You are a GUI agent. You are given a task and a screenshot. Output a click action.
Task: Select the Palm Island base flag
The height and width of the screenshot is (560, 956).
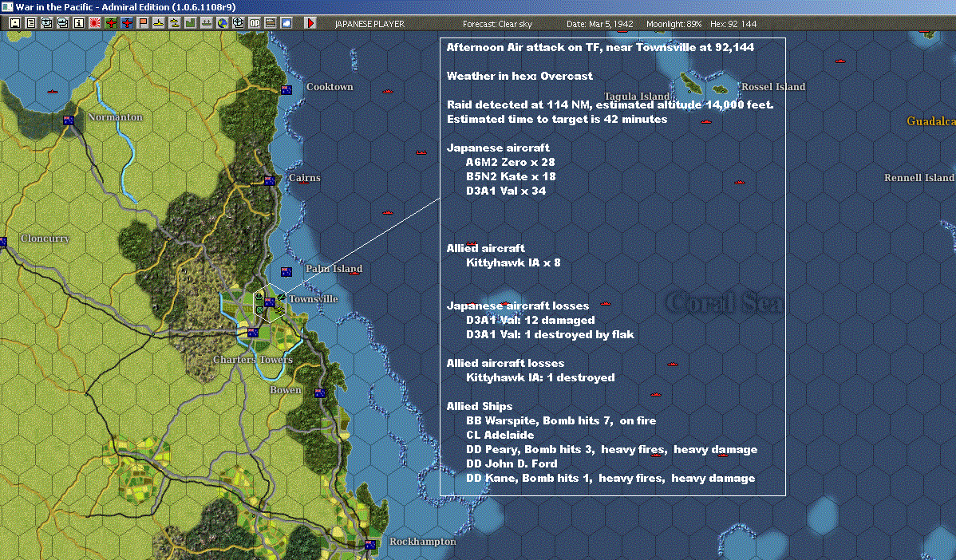point(286,272)
